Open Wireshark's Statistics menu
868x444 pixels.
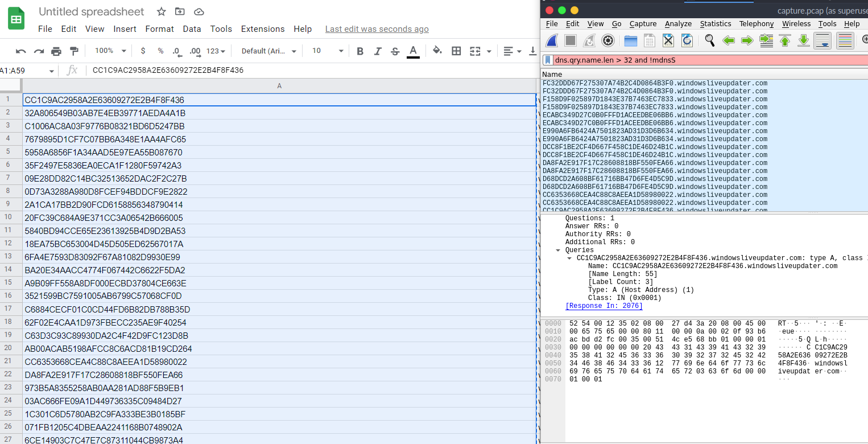716,24
